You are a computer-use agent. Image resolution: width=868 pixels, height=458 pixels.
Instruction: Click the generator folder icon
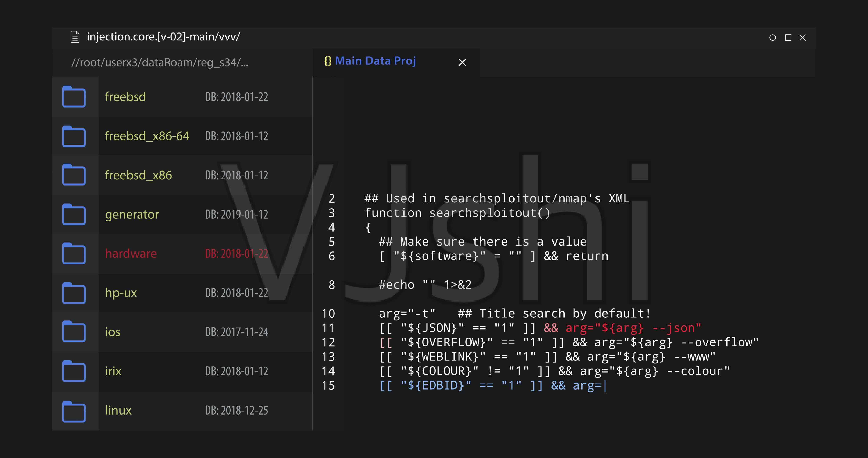pyautogui.click(x=74, y=214)
